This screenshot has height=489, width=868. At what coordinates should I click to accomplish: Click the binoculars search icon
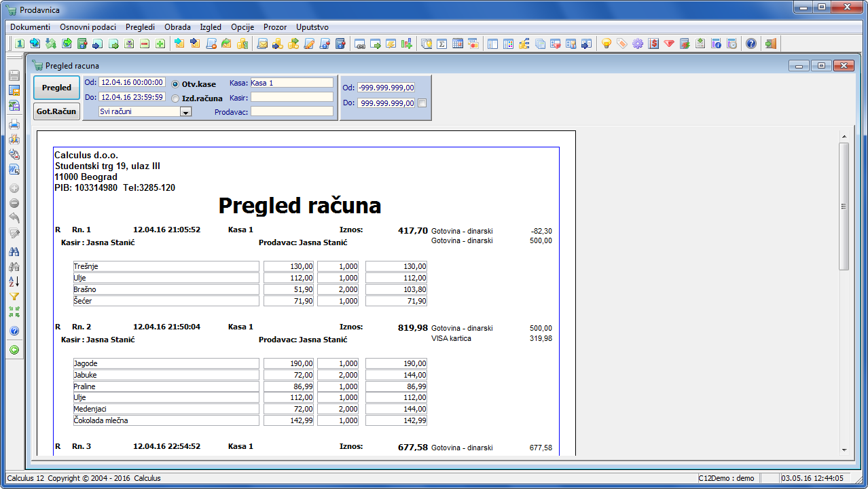pyautogui.click(x=14, y=251)
